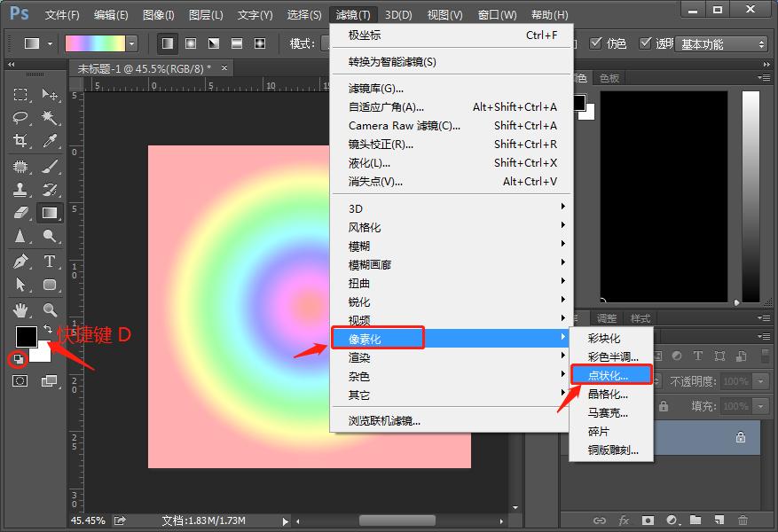Select the Lasso tool
This screenshot has height=532, width=778.
coord(19,118)
